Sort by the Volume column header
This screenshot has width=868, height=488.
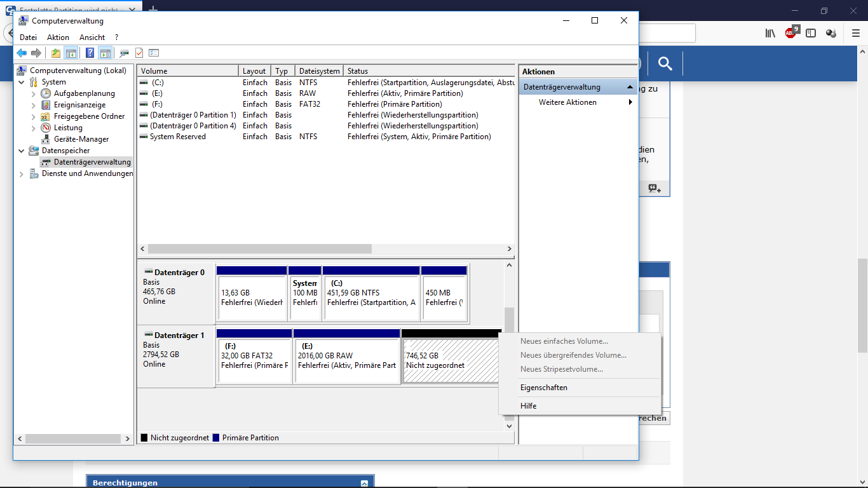(x=188, y=71)
